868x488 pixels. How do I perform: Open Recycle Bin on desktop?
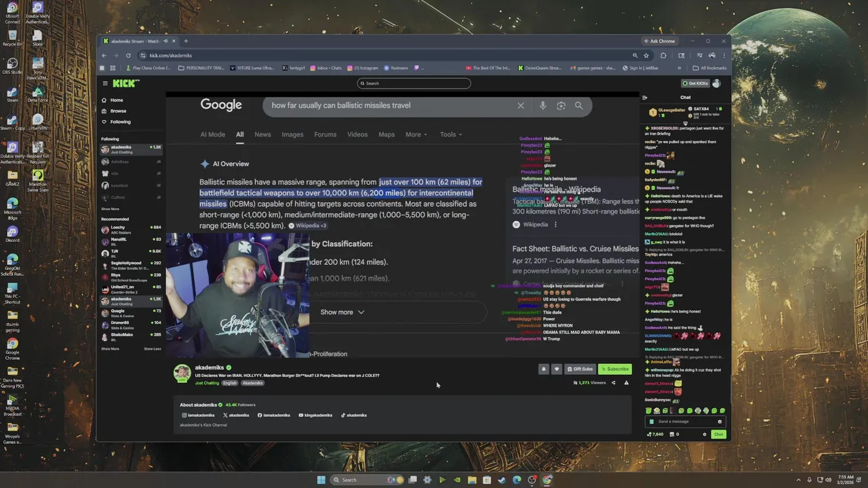(x=12, y=38)
